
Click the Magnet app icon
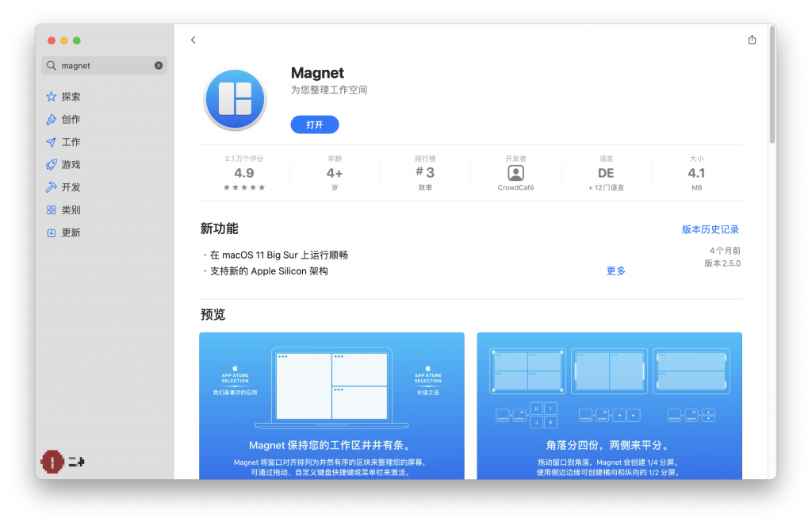pos(236,99)
